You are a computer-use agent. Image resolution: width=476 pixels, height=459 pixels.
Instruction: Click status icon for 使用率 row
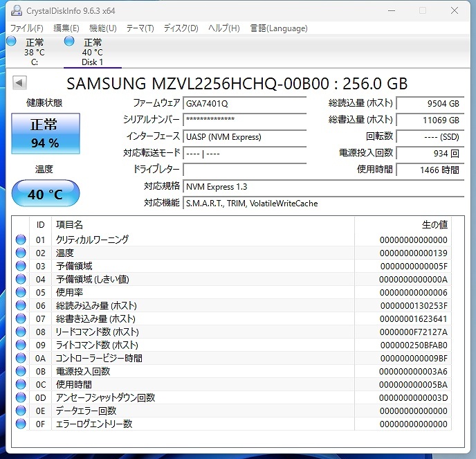click(x=21, y=292)
